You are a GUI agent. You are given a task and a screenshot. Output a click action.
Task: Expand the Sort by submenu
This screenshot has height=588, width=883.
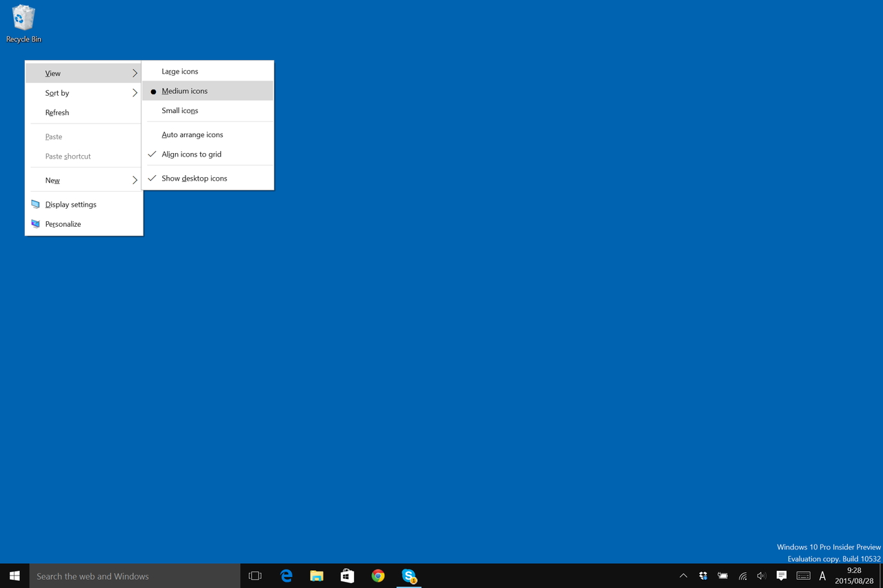pyautogui.click(x=57, y=92)
